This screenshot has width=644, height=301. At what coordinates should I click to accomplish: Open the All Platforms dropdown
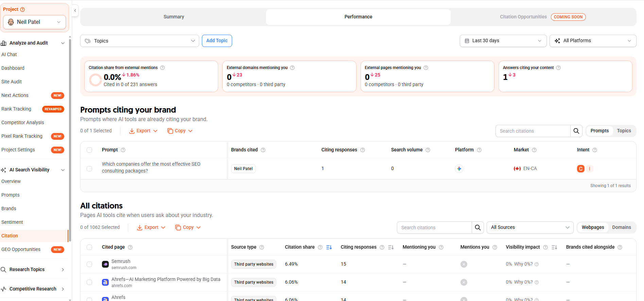pos(593,41)
